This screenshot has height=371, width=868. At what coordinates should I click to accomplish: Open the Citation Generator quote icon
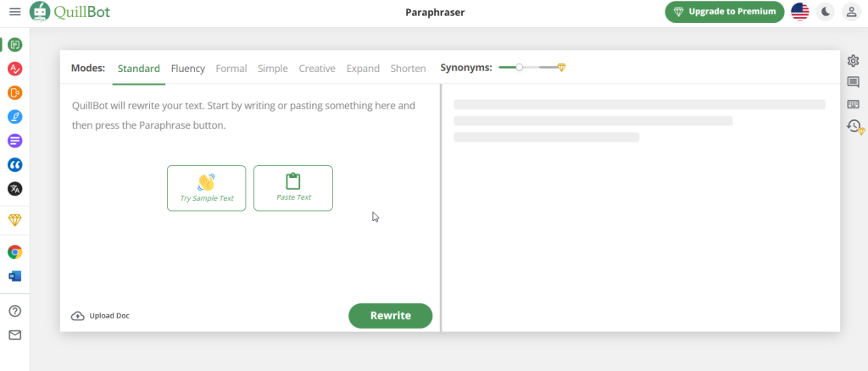tap(14, 164)
